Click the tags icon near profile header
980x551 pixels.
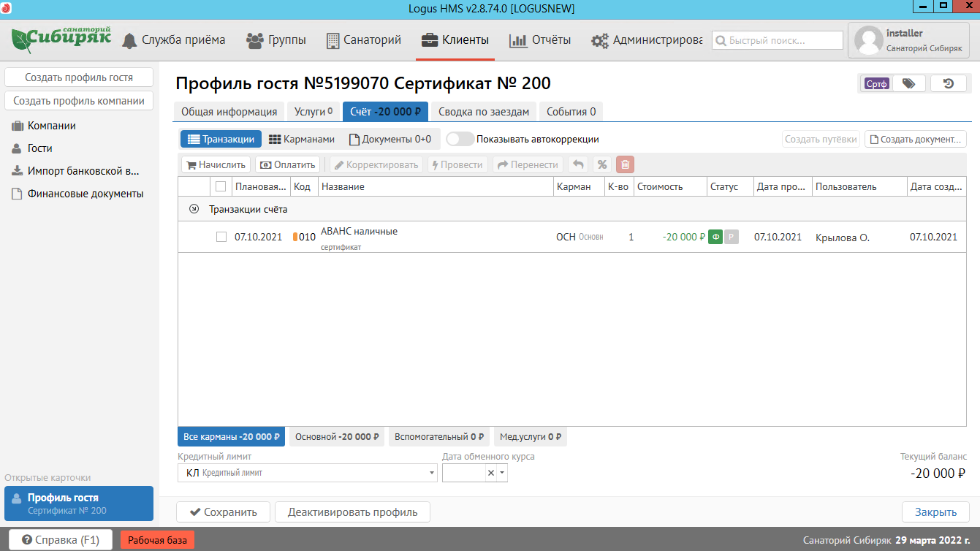[908, 83]
